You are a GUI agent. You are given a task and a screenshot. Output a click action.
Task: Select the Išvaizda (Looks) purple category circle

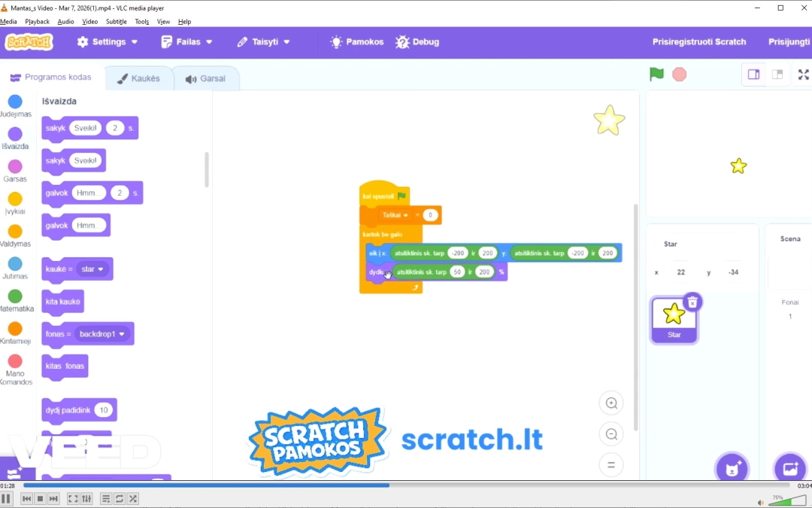15,134
